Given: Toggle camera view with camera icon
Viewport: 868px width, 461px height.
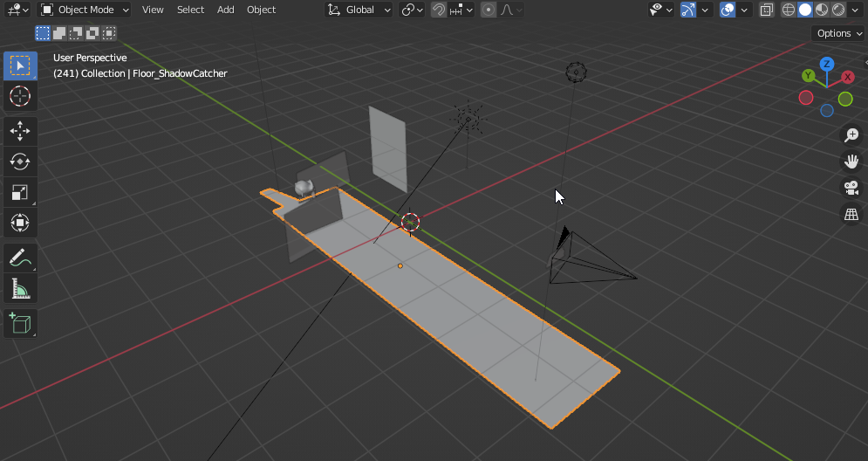Looking at the screenshot, I should pyautogui.click(x=851, y=188).
